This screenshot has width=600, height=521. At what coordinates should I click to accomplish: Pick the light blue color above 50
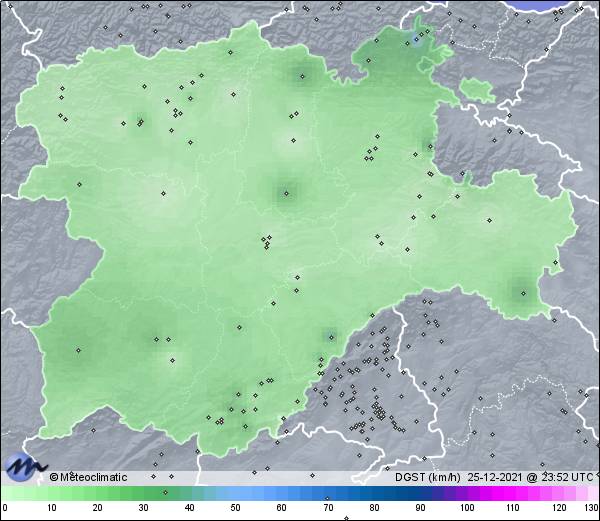coord(235,494)
